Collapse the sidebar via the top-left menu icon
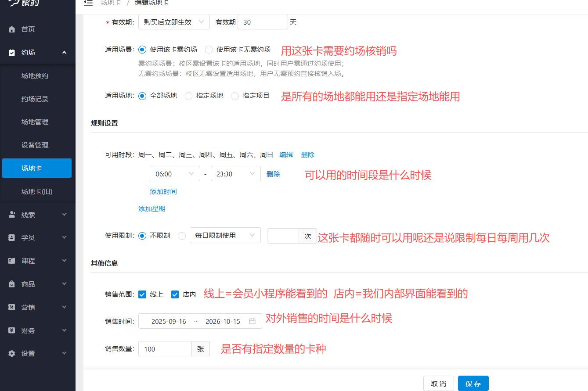Screen dimensions: 588x391 (88, 3)
